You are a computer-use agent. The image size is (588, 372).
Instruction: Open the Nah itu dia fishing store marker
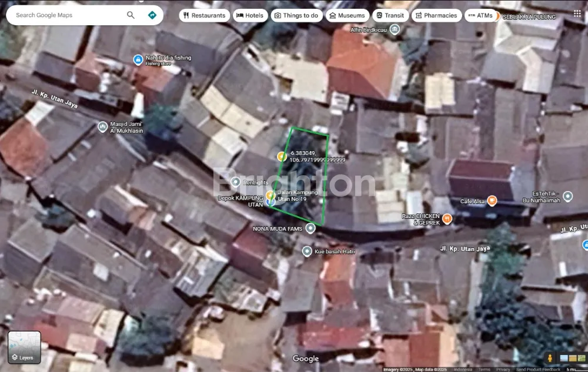coord(138,59)
